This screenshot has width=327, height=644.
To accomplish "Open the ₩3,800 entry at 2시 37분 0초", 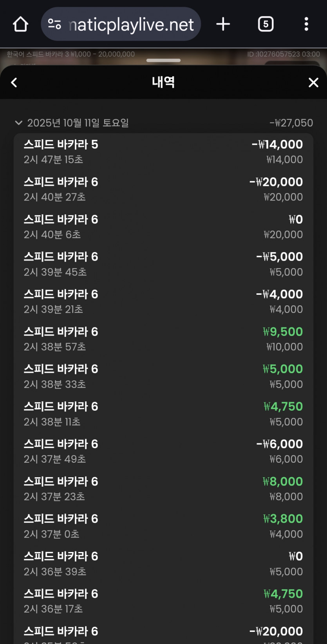I will (x=163, y=526).
